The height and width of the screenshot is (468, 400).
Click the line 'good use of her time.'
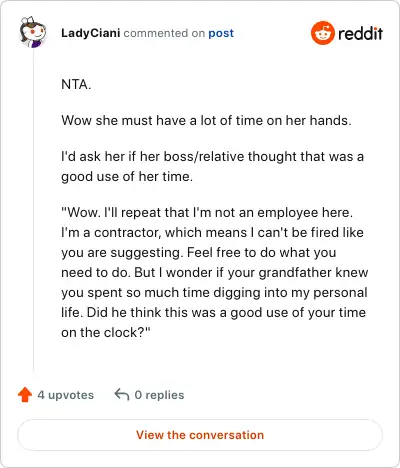coord(127,177)
